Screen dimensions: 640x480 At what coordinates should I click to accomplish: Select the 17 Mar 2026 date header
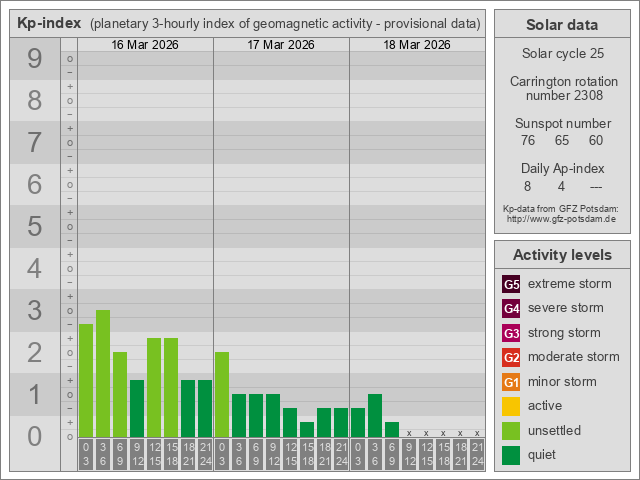pos(281,45)
